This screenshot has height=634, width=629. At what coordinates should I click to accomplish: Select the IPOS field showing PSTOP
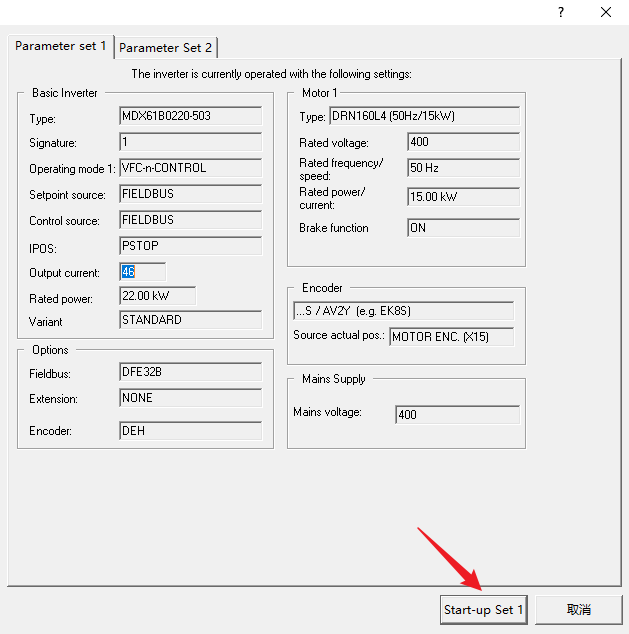(x=190, y=246)
